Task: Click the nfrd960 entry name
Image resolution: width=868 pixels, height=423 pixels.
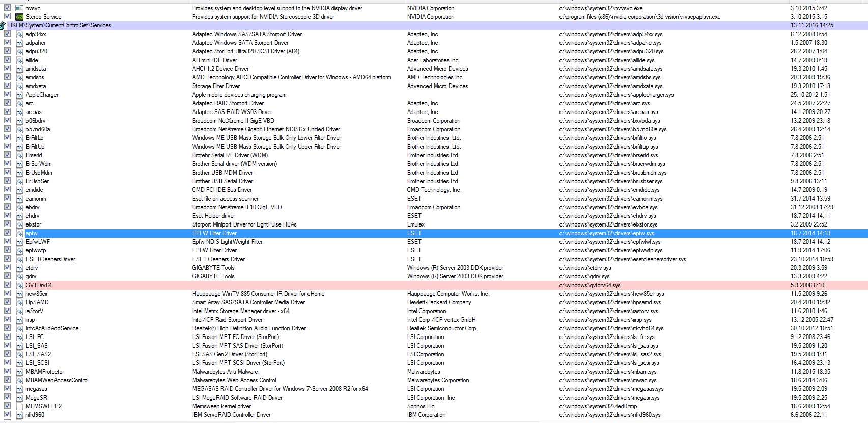Action: [x=35, y=415]
